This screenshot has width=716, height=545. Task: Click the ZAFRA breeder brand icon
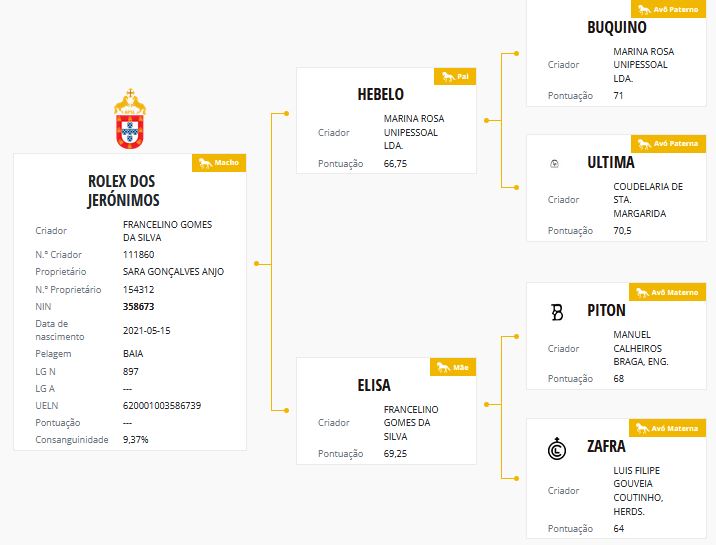tap(557, 448)
